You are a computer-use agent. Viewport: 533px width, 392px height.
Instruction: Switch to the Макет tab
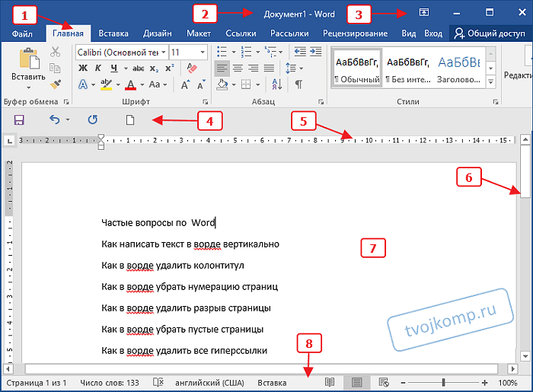click(199, 33)
